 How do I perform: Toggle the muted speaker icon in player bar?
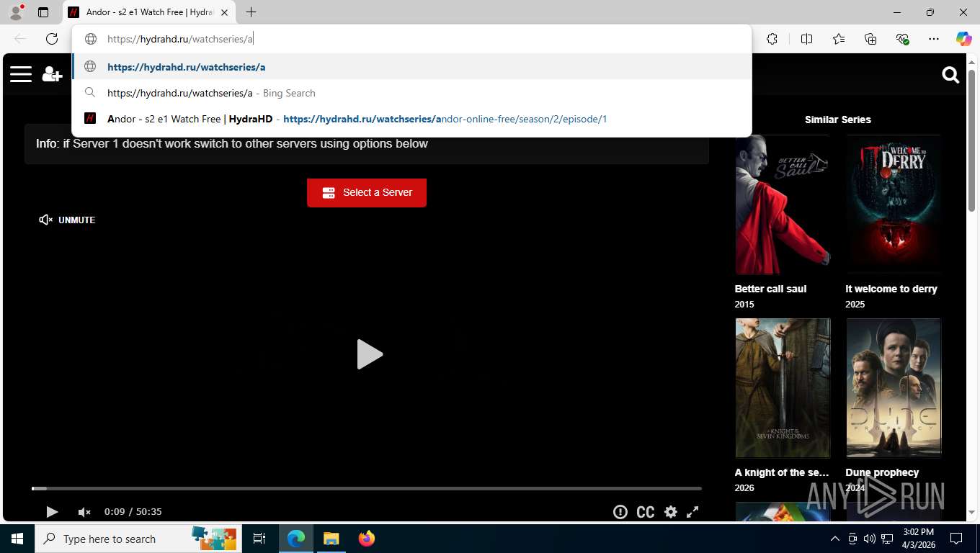click(x=84, y=511)
